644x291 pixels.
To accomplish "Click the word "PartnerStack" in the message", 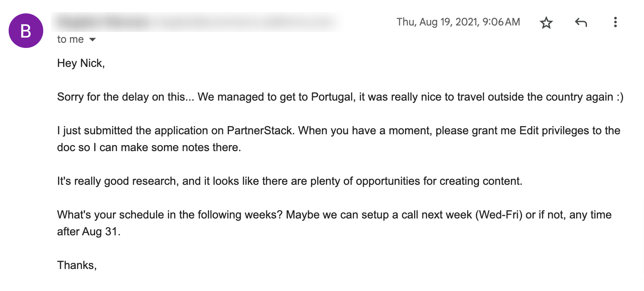I will pos(259,130).
